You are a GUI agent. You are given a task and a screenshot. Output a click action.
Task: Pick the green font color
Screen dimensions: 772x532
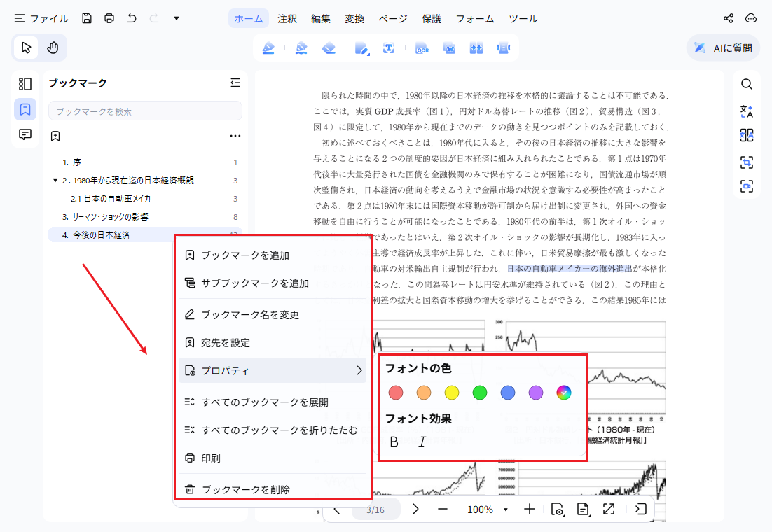pos(480,393)
